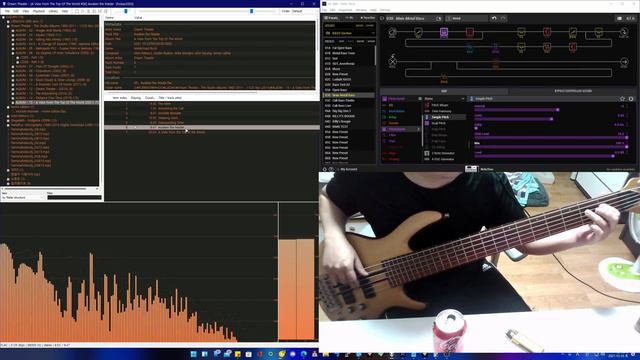Click the Undo icon in HX Edit

[494, 18]
